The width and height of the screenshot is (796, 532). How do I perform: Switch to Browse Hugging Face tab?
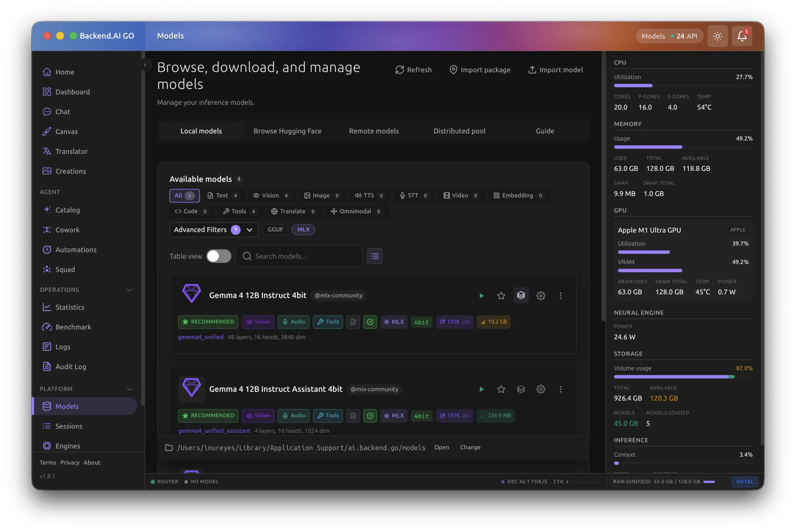pyautogui.click(x=287, y=131)
